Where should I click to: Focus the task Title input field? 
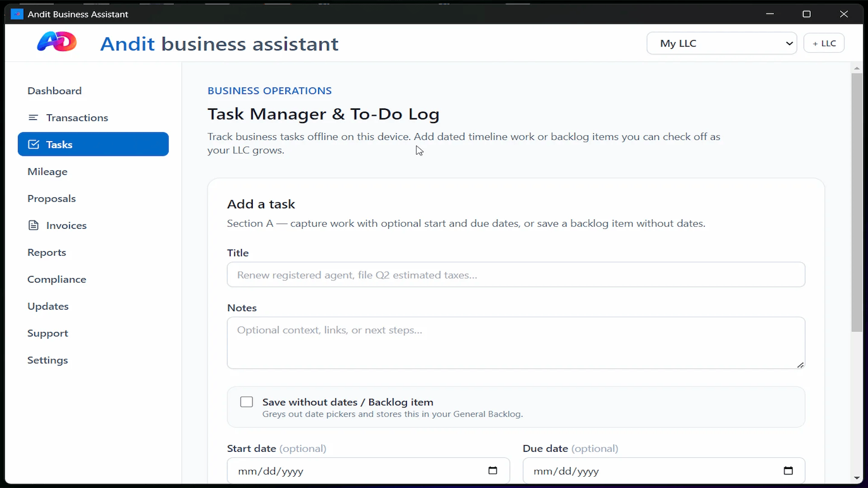click(x=516, y=275)
